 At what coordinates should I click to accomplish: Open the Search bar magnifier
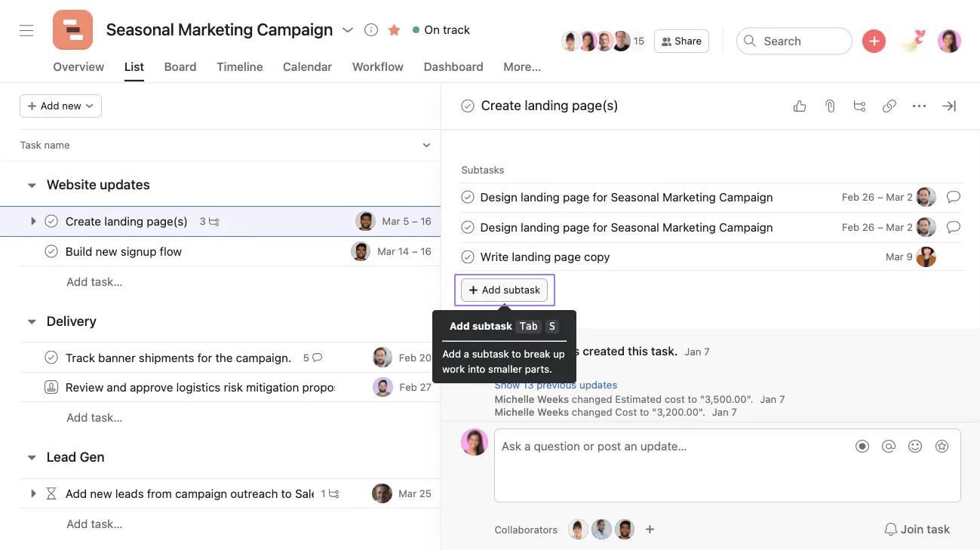pos(750,41)
